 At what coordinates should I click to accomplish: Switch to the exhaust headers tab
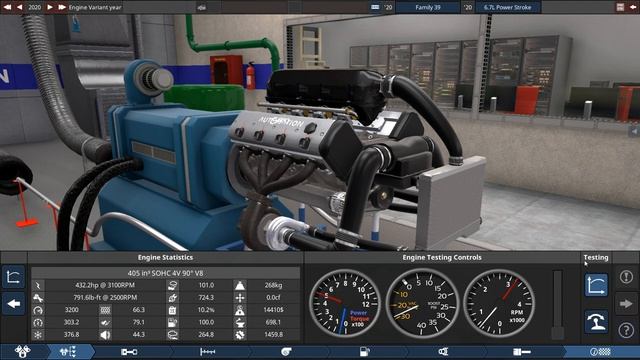443,351
